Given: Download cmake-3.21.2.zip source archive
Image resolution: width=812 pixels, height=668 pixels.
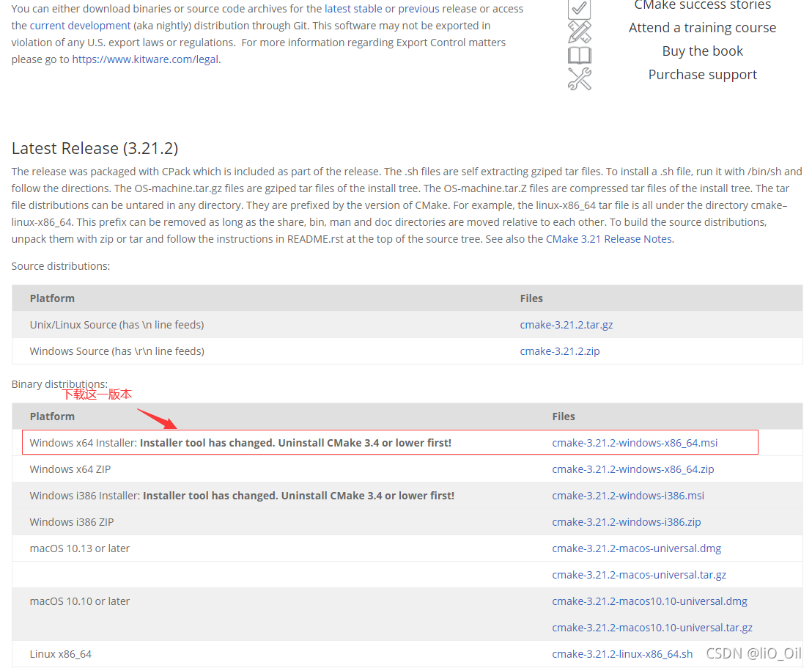Looking at the screenshot, I should coord(560,351).
